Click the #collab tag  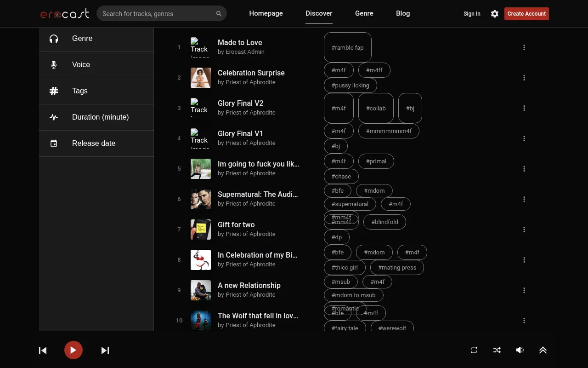point(376,108)
